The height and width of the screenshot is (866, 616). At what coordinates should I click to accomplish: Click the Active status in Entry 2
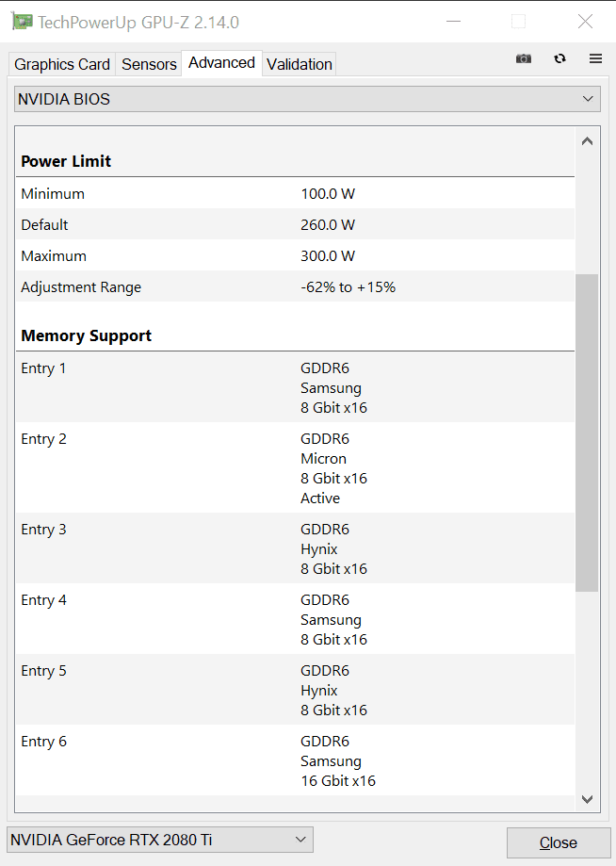(320, 498)
